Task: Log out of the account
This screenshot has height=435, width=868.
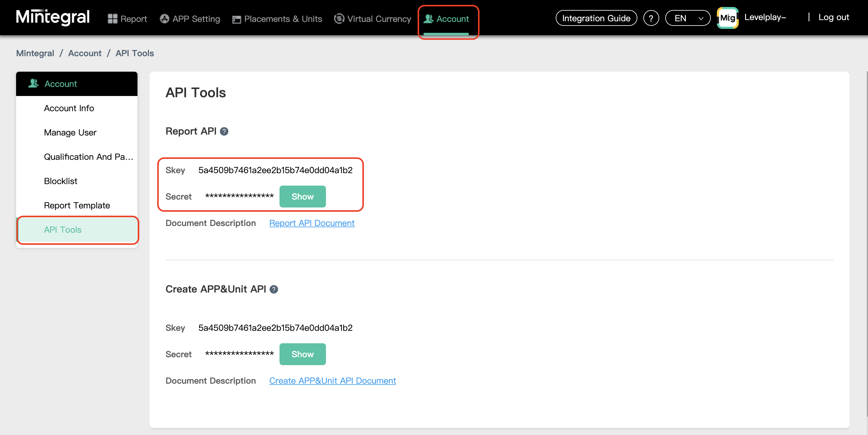Action: [834, 17]
